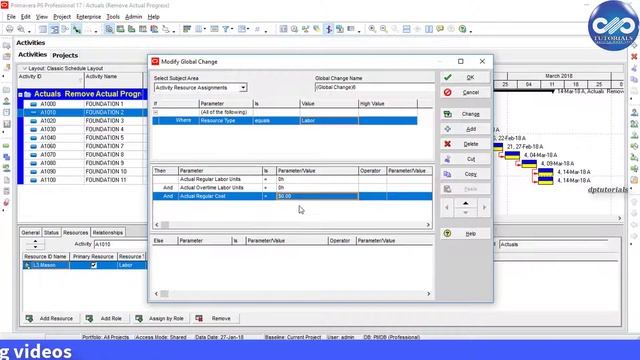Click the Activity up/down stepper
Screen dimensions: 640x360
coord(35,244)
